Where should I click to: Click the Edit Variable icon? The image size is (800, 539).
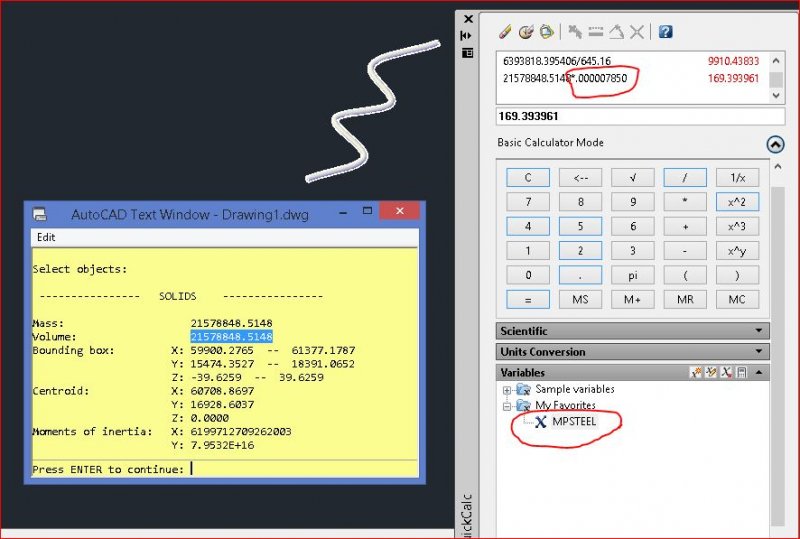click(x=711, y=373)
